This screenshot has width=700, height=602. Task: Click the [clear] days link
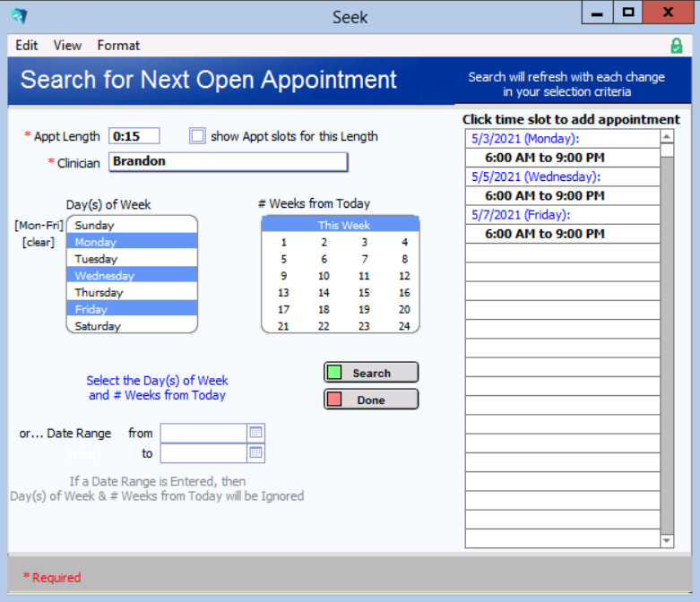[x=39, y=242]
